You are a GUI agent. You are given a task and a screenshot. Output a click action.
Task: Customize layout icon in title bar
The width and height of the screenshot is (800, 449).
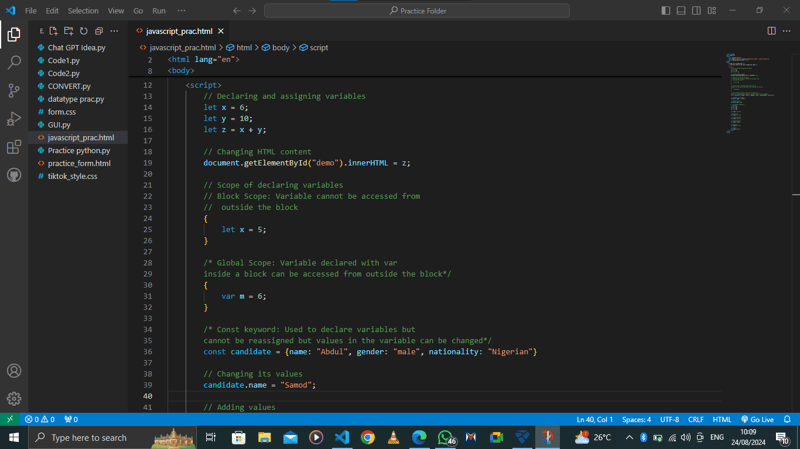tap(712, 11)
